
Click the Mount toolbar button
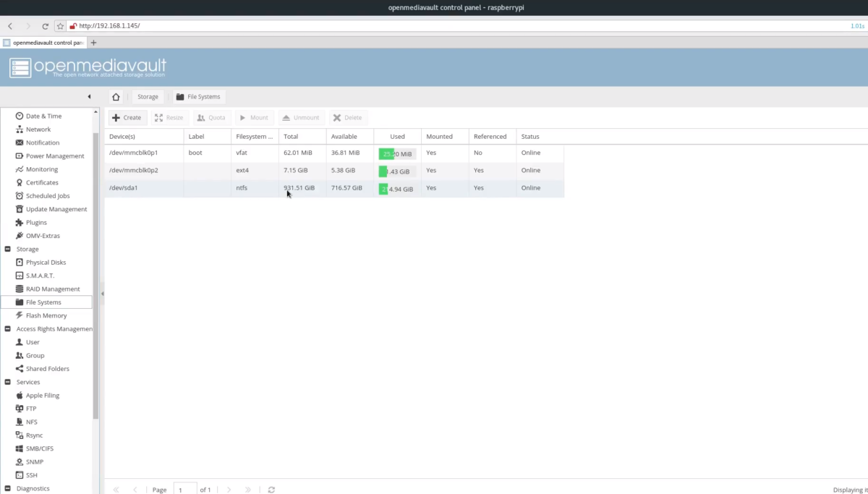point(255,117)
